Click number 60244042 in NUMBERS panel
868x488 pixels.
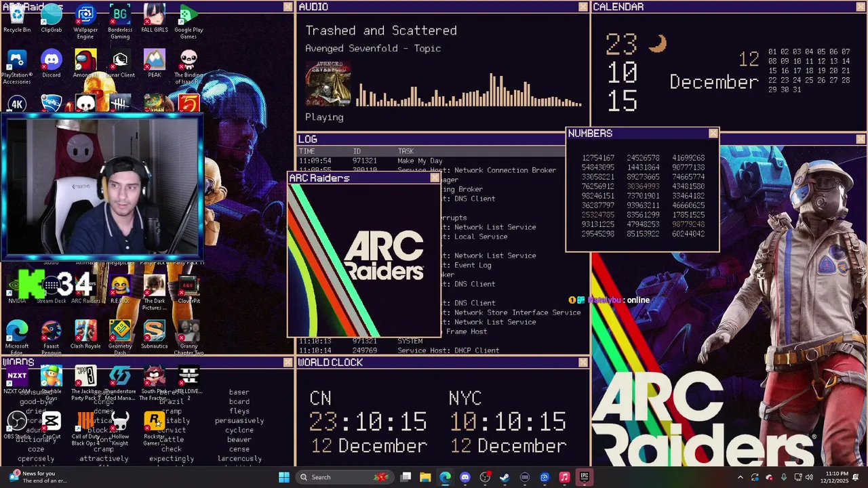pyautogui.click(x=688, y=234)
